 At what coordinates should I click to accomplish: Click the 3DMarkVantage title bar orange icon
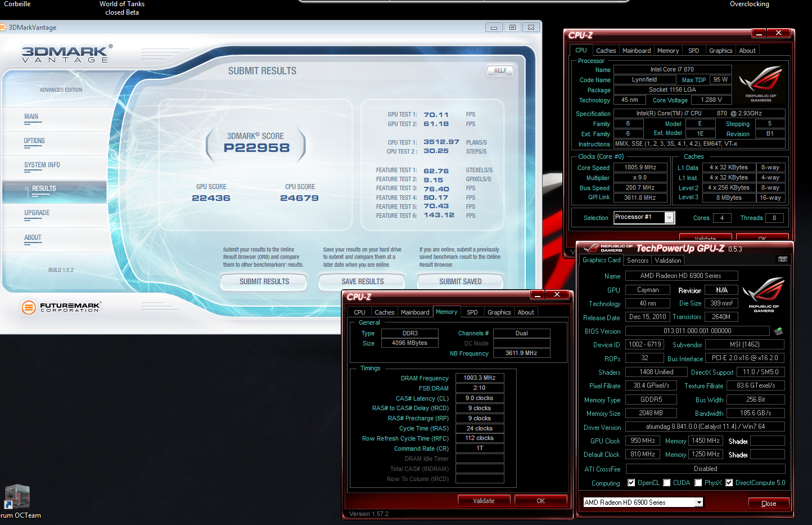pos(3,27)
